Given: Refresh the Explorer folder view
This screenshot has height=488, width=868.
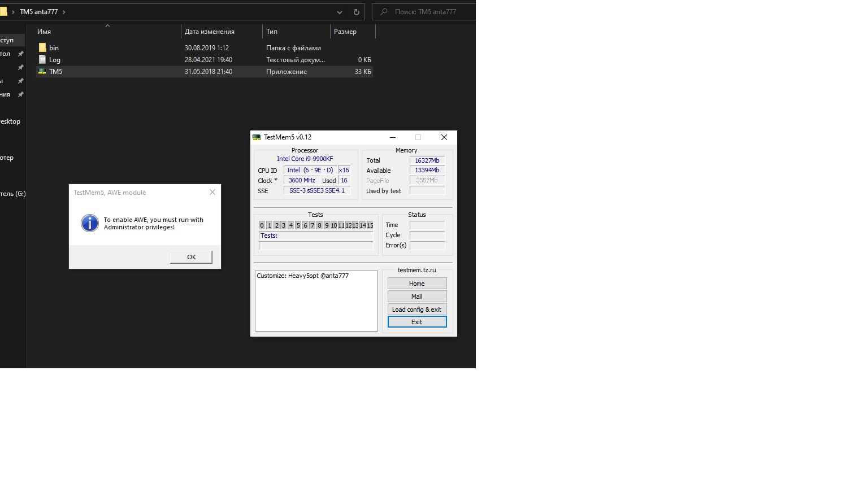Looking at the screenshot, I should point(357,12).
